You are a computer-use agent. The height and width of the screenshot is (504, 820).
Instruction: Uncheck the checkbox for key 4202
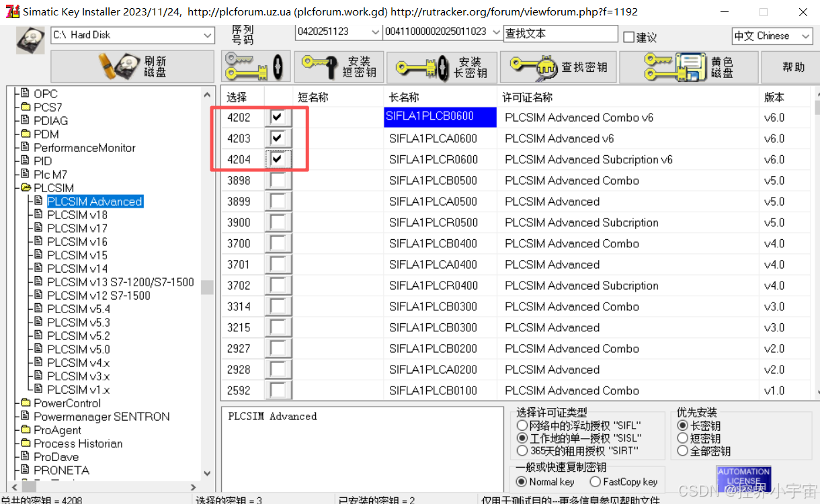277,118
